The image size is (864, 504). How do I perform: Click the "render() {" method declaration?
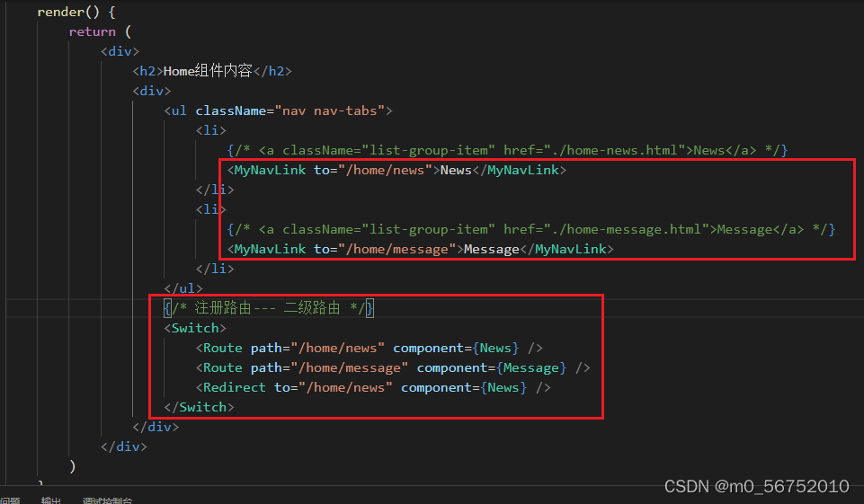pyautogui.click(x=76, y=12)
